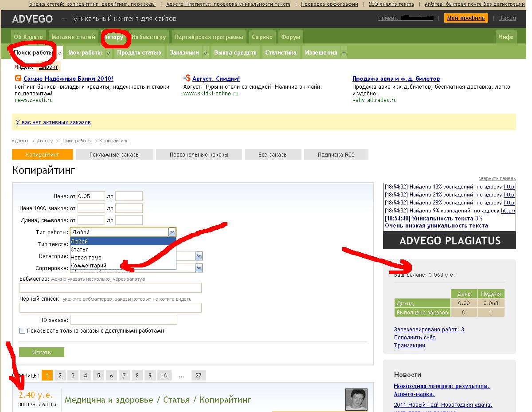Image resolution: width=532 pixels, height=412 pixels.
Task: Go to last results page 27
Action: click(x=198, y=375)
